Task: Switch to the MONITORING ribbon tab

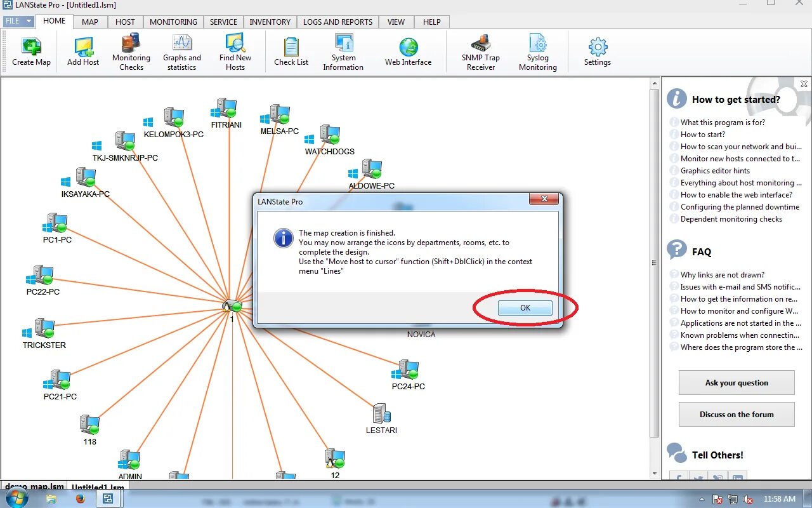Action: tap(173, 22)
